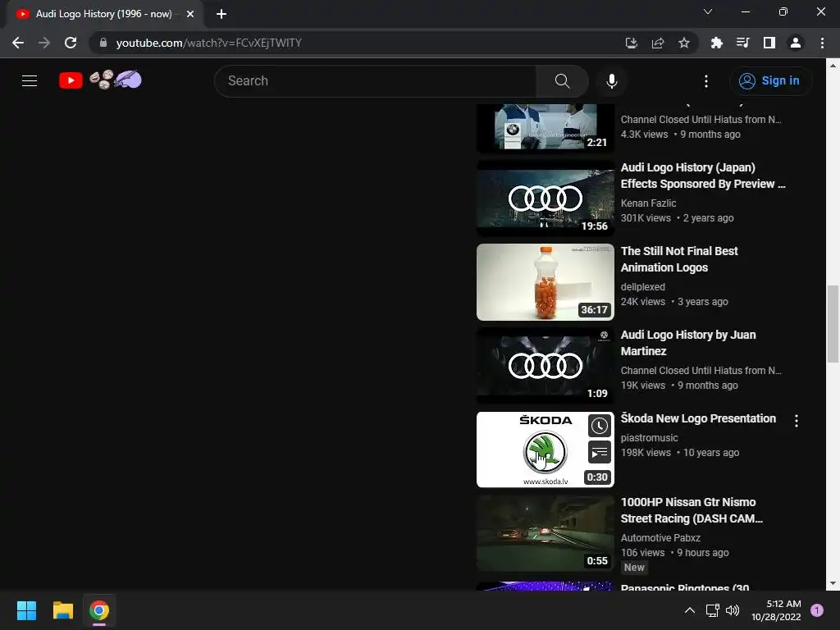The width and height of the screenshot is (840, 630).
Task: View site information lock icon
Action: click(103, 43)
